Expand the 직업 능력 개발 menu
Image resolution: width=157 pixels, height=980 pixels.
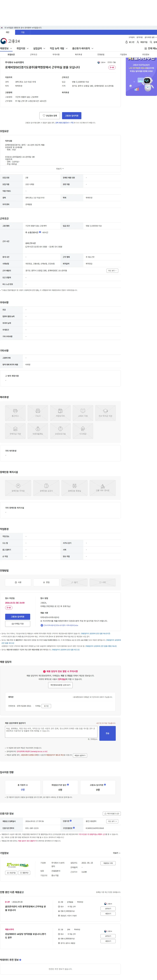coord(59,49)
